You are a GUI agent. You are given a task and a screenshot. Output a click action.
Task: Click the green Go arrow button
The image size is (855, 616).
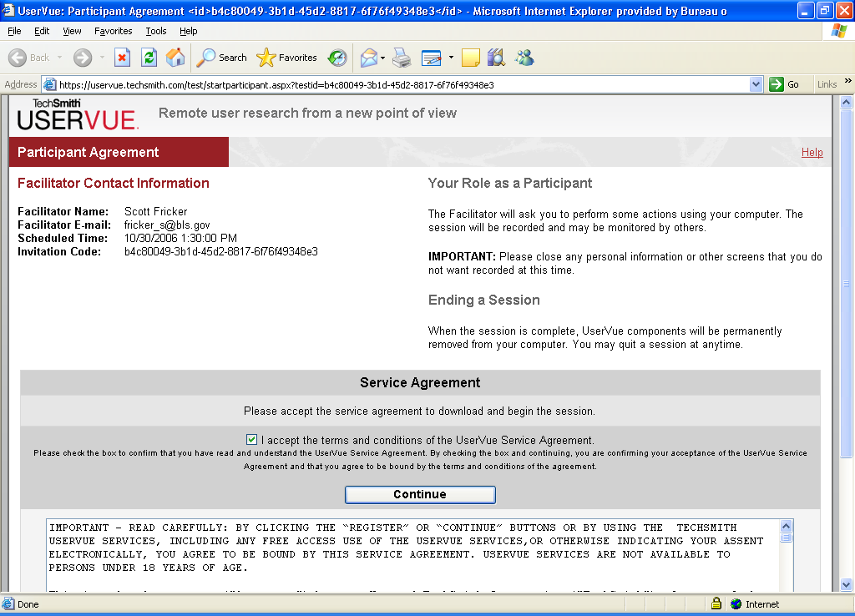pyautogui.click(x=776, y=84)
